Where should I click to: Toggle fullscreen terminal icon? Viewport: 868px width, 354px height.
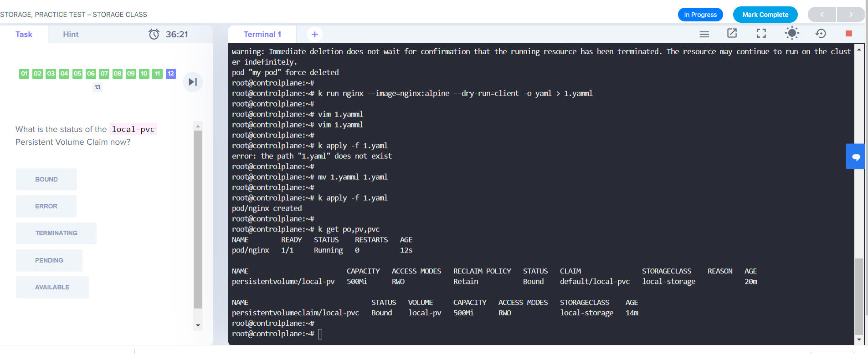[x=761, y=33]
